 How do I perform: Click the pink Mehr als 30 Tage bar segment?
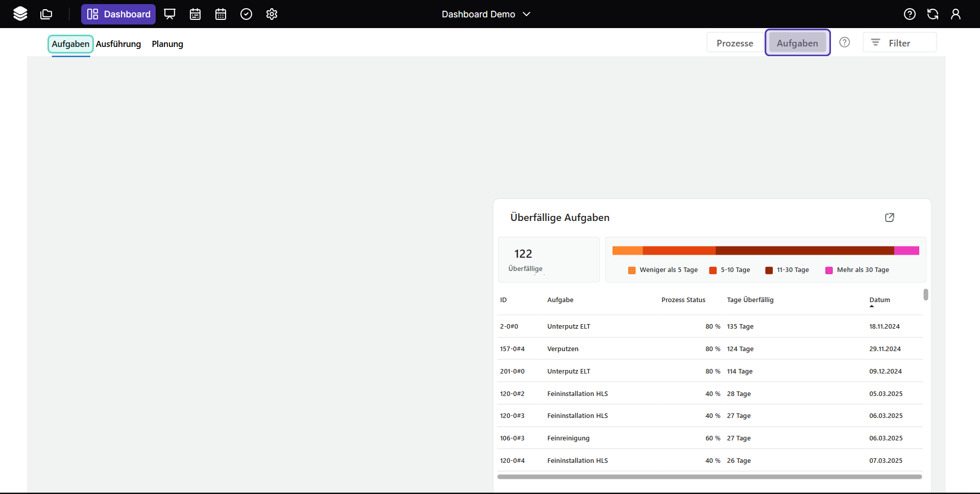pyautogui.click(x=906, y=251)
